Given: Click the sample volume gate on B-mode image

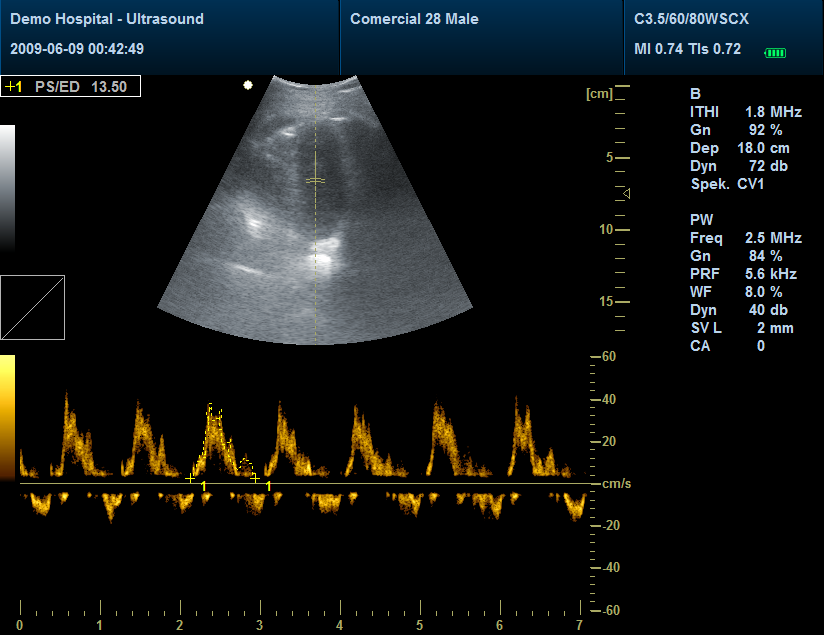Looking at the screenshot, I should [x=317, y=181].
